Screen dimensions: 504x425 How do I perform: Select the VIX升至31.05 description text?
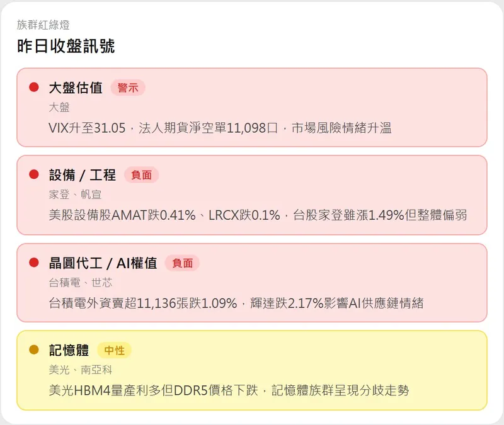[220, 128]
